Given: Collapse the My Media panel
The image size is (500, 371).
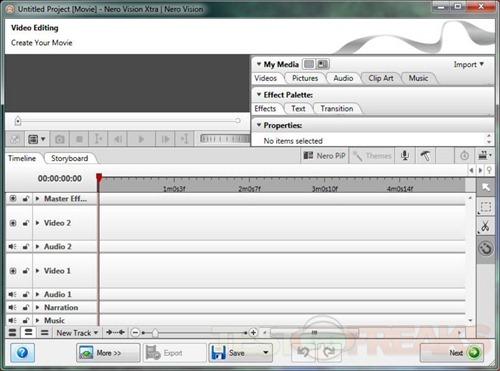Looking at the screenshot, I should pos(259,64).
